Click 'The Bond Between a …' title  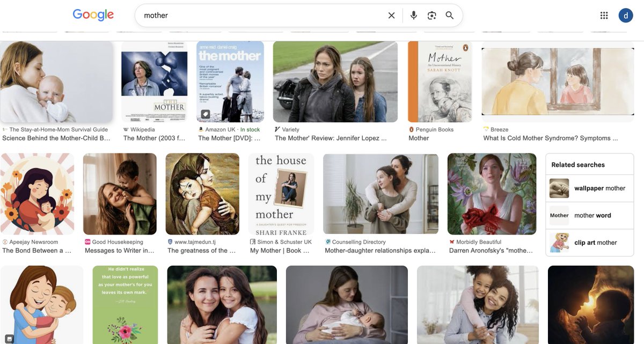click(37, 251)
